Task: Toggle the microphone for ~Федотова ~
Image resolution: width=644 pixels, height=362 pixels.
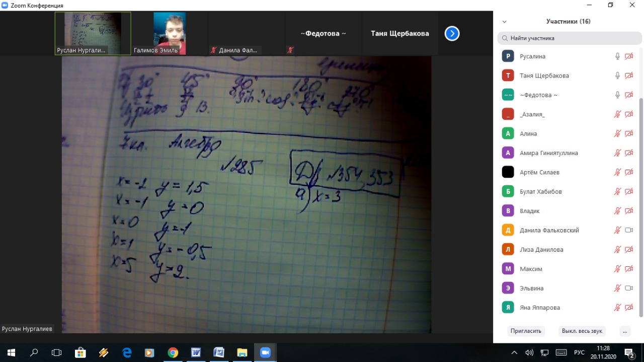Action: tap(617, 95)
